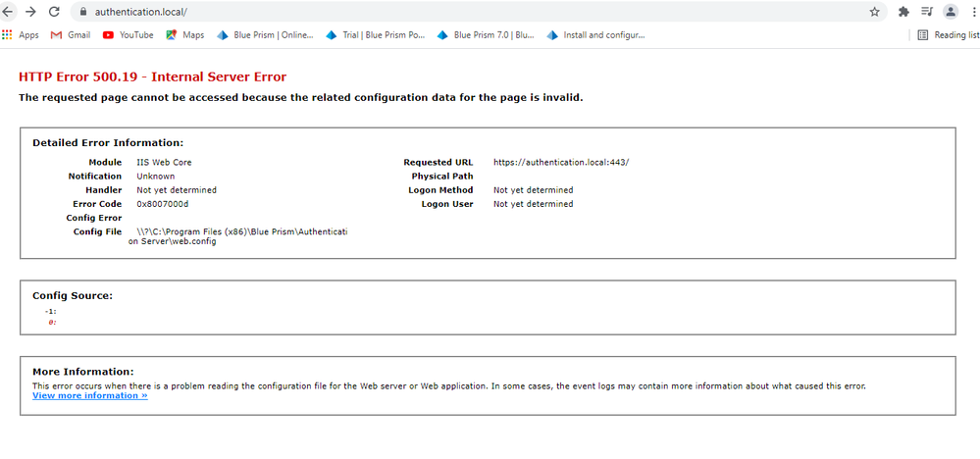Click the Logon Method label
The width and height of the screenshot is (980, 459).
tap(441, 190)
